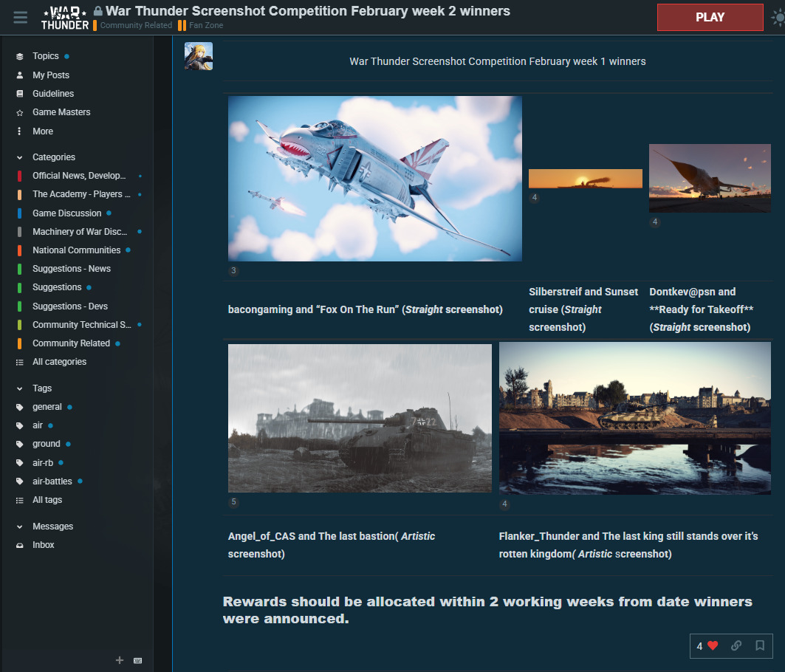
Task: Collapse the Messages section
Action: (x=20, y=527)
